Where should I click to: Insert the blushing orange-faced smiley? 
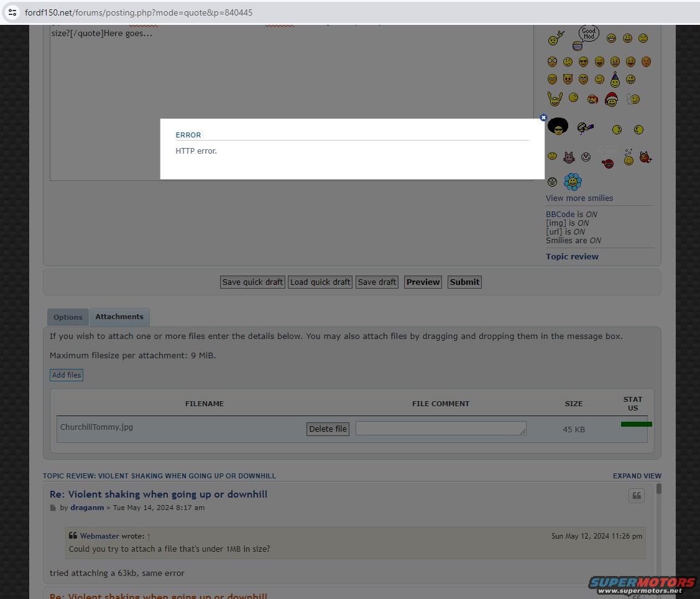(646, 62)
